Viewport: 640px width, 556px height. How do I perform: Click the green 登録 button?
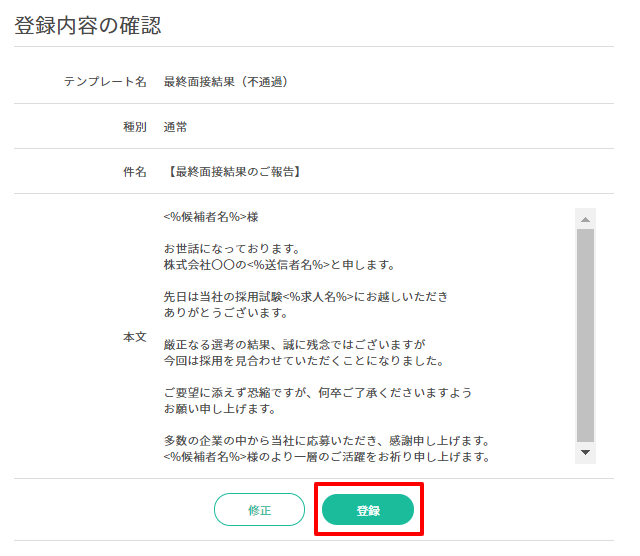pyautogui.click(x=367, y=510)
